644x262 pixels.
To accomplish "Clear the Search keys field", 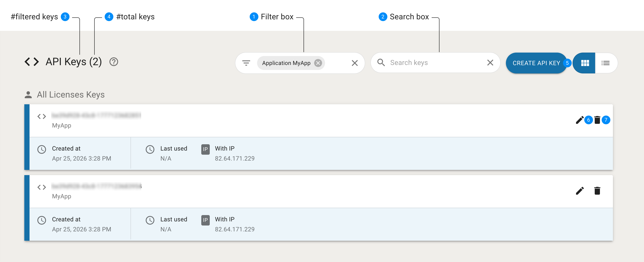I will 490,63.
